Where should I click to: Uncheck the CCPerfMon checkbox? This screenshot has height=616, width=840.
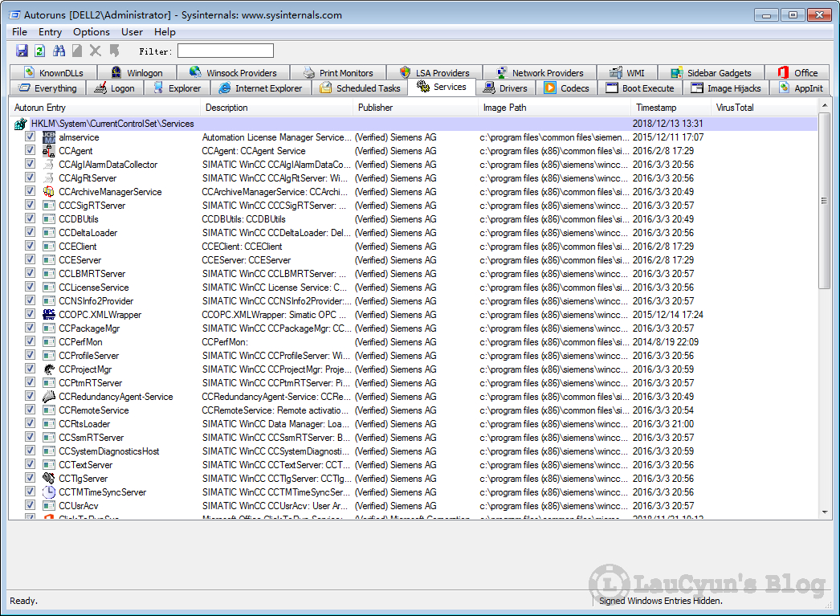30,342
